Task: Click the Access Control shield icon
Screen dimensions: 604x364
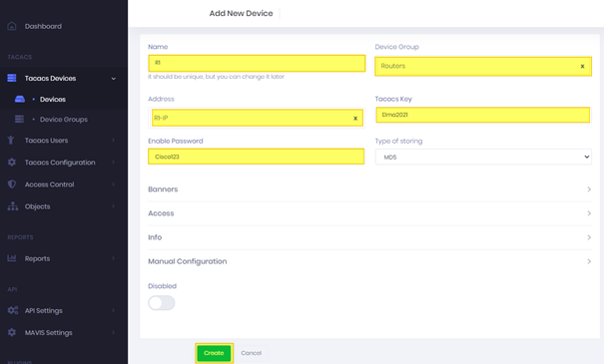Action: (12, 184)
